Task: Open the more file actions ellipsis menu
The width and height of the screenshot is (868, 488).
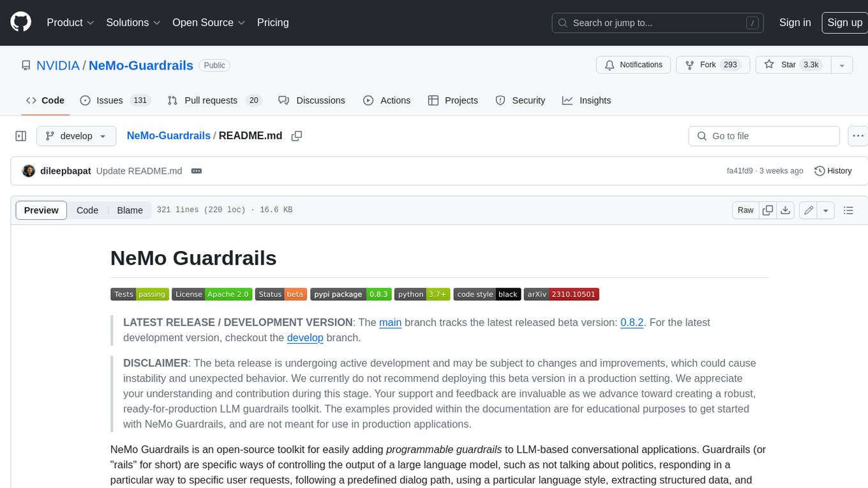Action: click(x=858, y=136)
